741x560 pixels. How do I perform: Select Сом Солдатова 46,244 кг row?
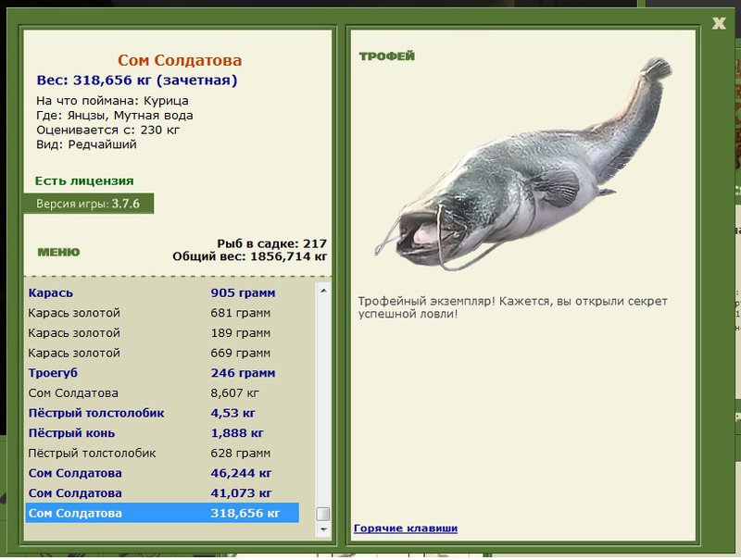tap(162, 473)
